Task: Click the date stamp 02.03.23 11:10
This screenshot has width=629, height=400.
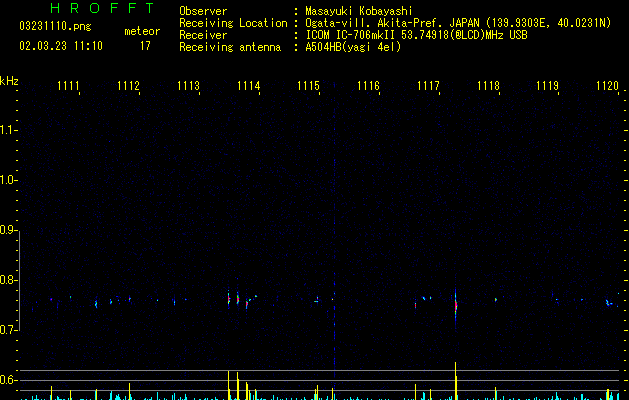Action: point(61,46)
